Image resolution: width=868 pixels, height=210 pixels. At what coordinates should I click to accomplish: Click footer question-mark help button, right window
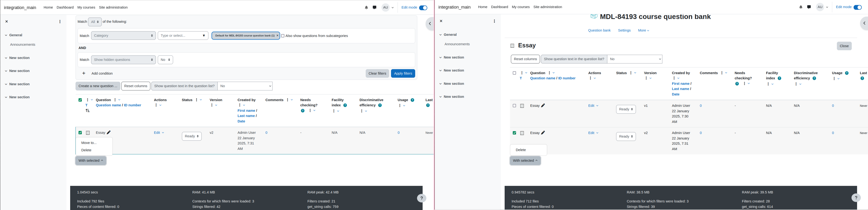click(x=856, y=198)
